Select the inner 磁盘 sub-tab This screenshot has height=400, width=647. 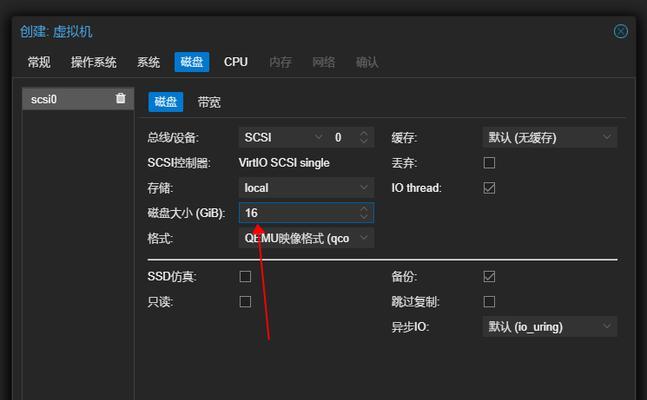coord(165,102)
